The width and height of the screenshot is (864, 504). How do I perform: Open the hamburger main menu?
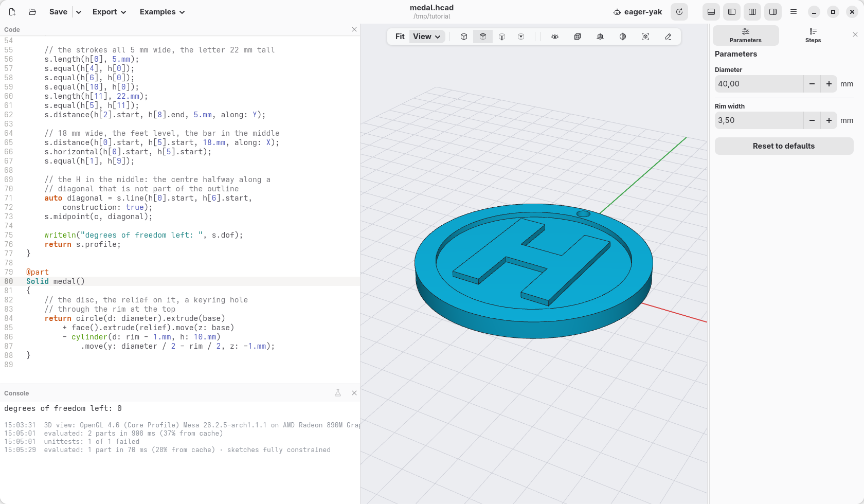pos(794,12)
